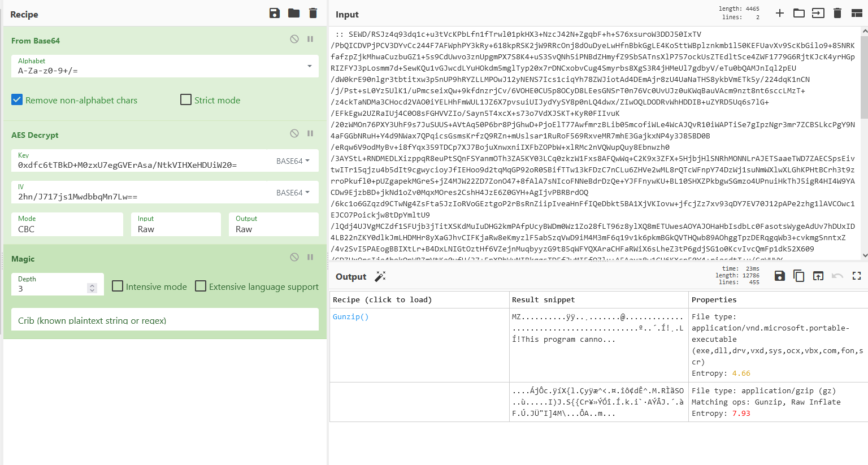The width and height of the screenshot is (868, 465).
Task: Click the Magic Depth value field
Action: pos(50,284)
